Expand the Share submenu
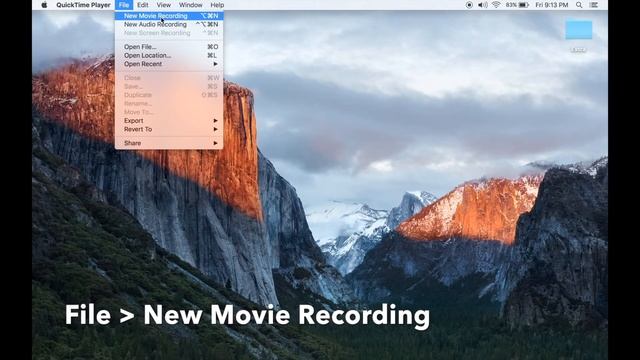 tap(169, 143)
